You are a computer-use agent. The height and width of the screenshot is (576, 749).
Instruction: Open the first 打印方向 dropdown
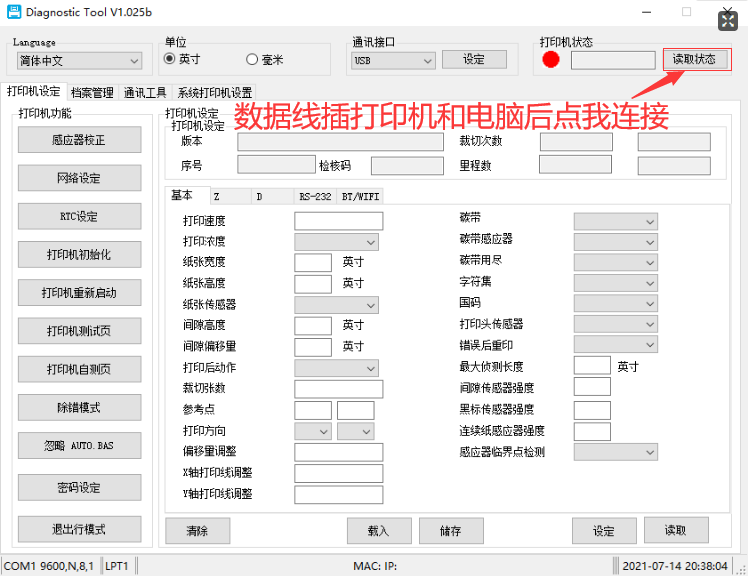coord(313,431)
